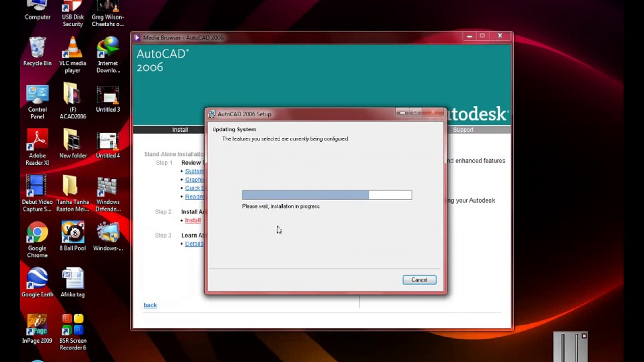Launch Google Earth

(x=37, y=283)
